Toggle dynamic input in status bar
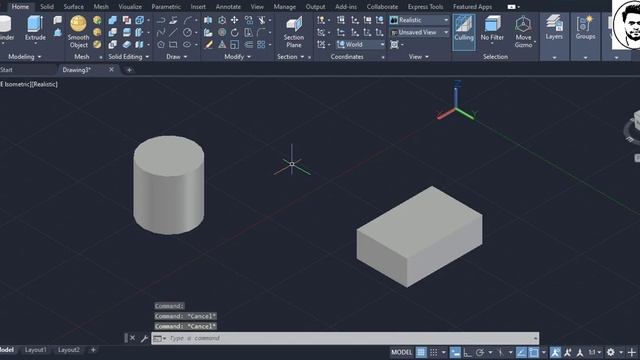The width and height of the screenshot is (640, 360). coord(455,352)
